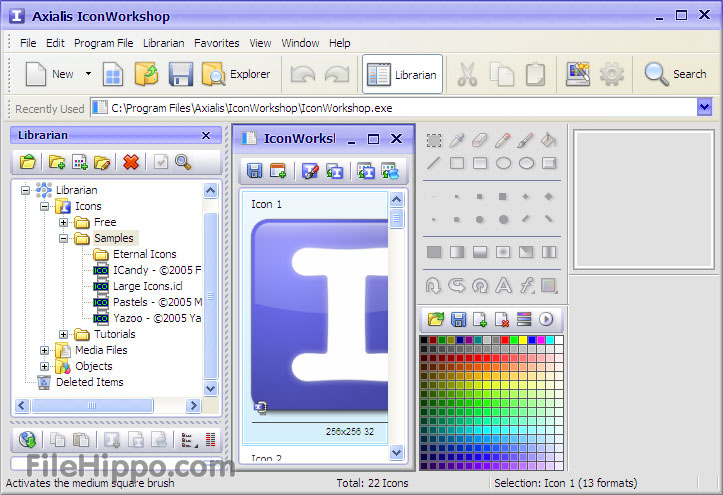Click the New document icon

point(36,74)
